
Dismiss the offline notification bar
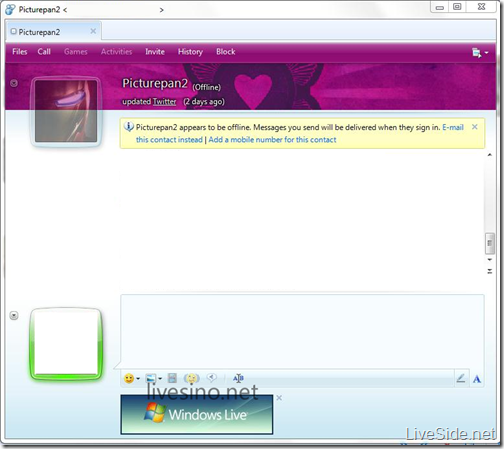(475, 127)
